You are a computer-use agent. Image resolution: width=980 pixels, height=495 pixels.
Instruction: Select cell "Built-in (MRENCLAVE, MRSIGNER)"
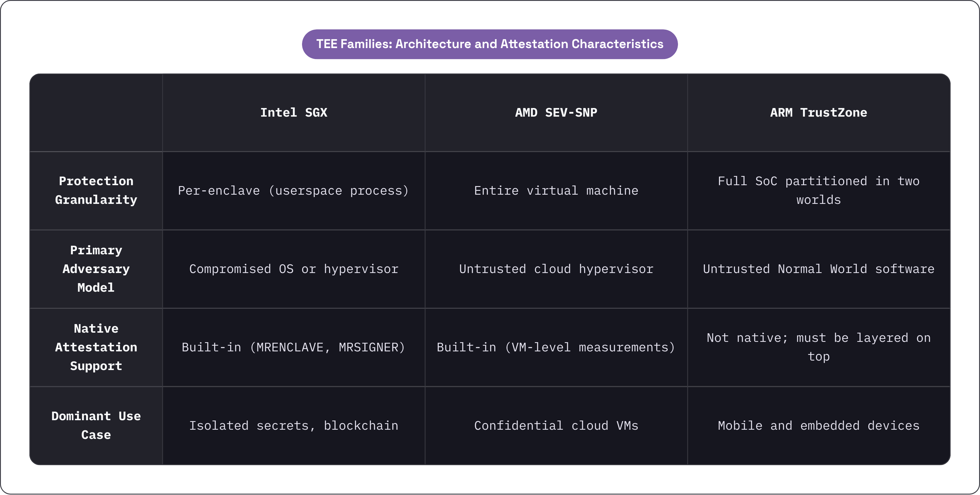coord(294,347)
